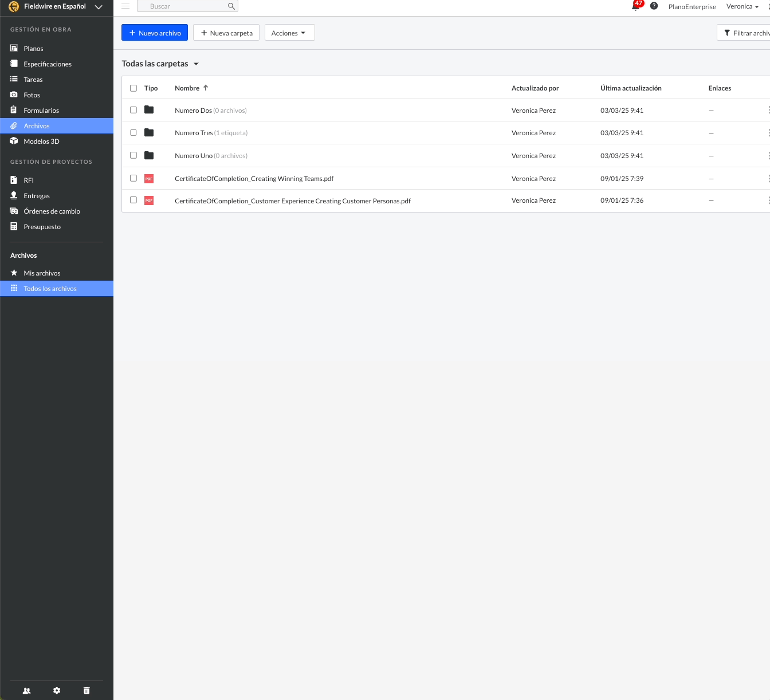Screen dimensions: 770x700
Task: Click the Formularios clipboard icon
Action: 14,110
